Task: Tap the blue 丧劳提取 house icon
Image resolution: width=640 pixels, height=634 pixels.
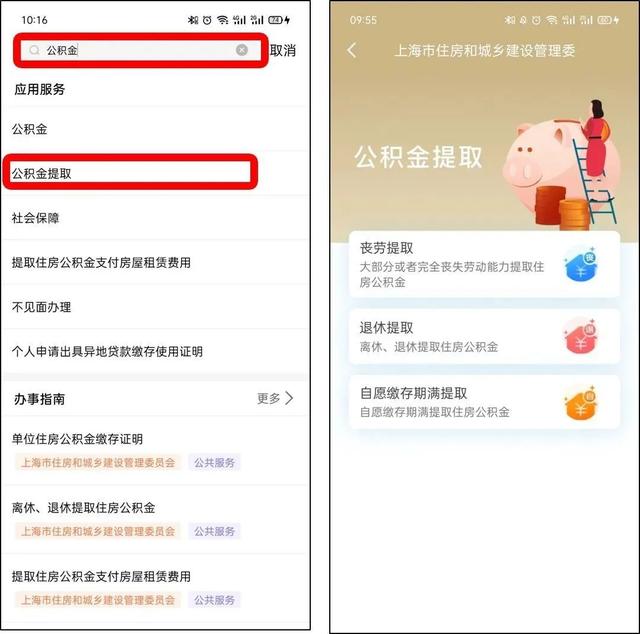Action: (x=581, y=264)
